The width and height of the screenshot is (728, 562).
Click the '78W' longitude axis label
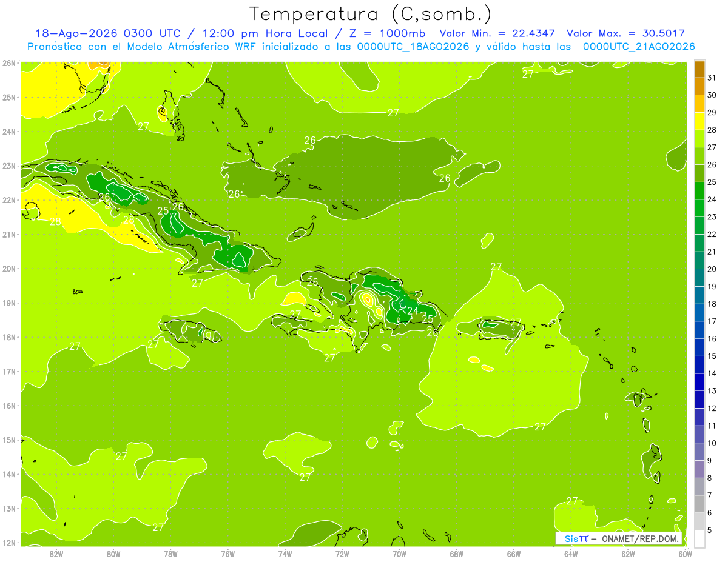click(x=170, y=554)
